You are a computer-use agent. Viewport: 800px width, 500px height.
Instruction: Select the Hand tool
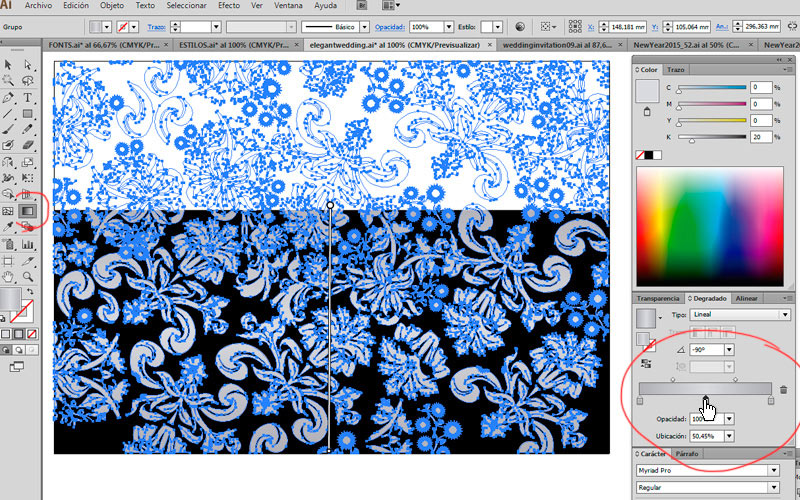8,277
